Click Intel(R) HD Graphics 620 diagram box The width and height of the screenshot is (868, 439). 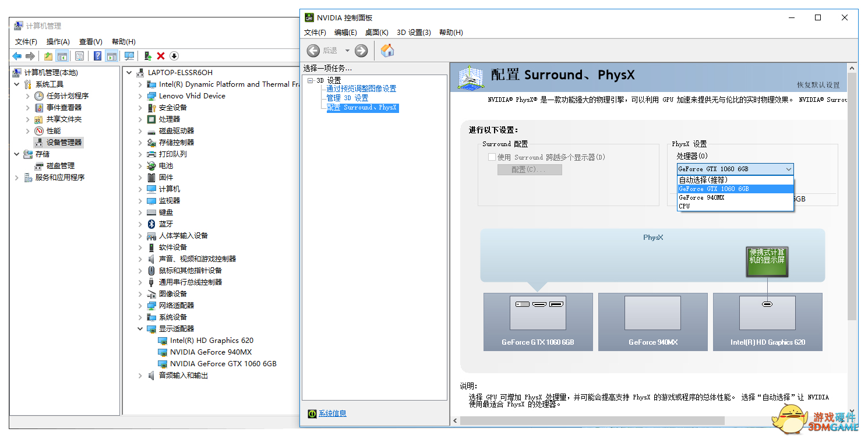pyautogui.click(x=767, y=322)
